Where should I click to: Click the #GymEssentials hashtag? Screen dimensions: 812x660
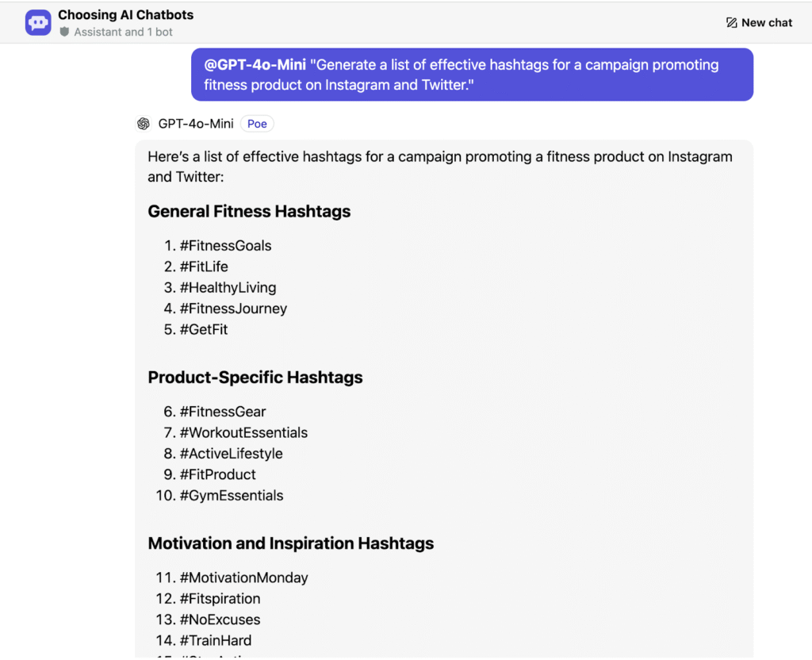pos(232,496)
